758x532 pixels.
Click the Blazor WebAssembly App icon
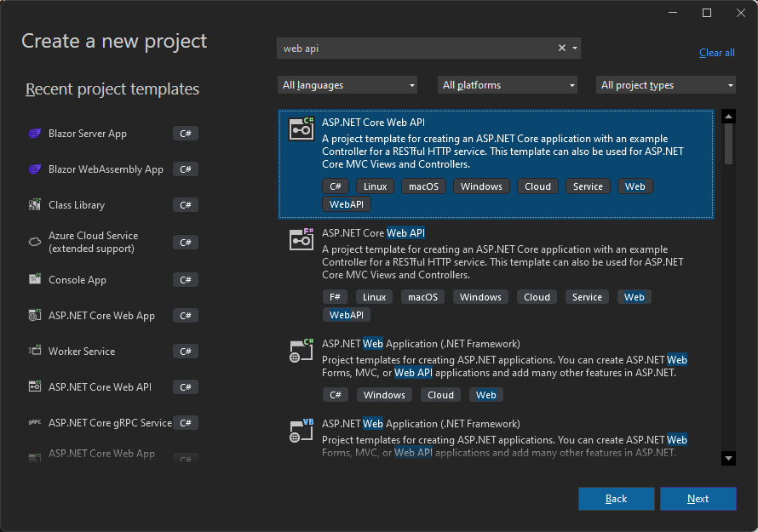(35, 169)
